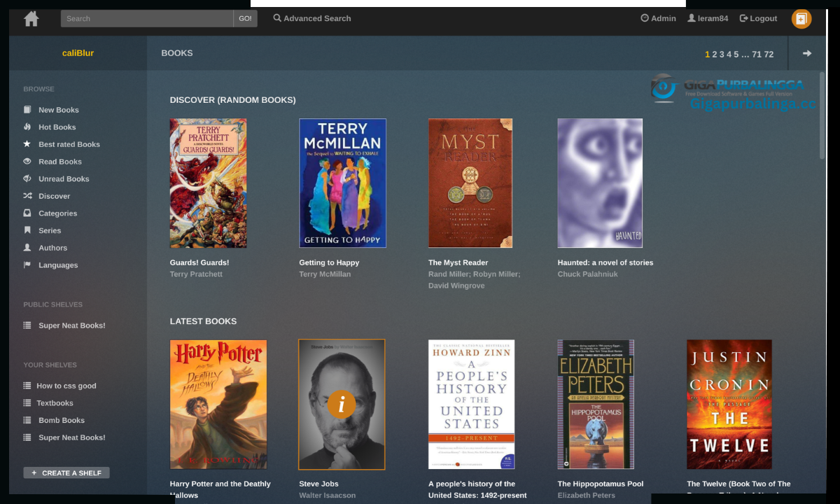Open New Books icon in sidebar
Image resolution: width=840 pixels, height=504 pixels.
click(x=27, y=110)
